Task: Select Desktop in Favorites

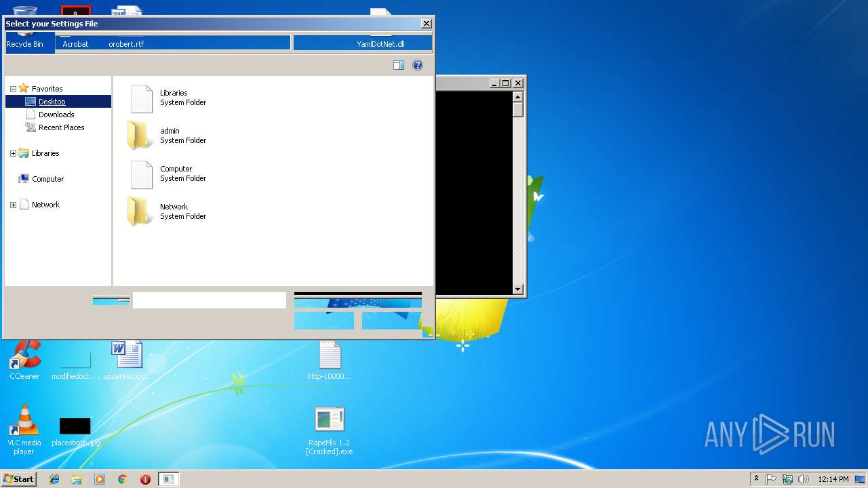Action: (x=52, y=102)
